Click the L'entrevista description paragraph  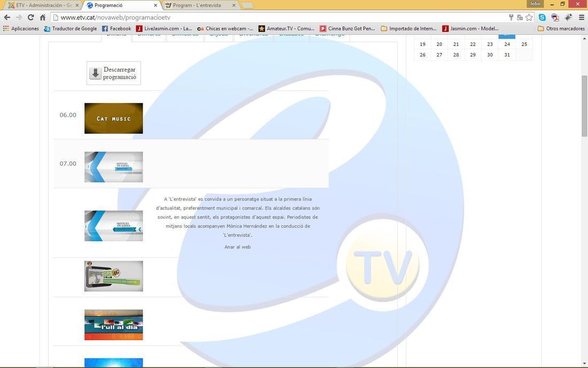click(x=238, y=217)
